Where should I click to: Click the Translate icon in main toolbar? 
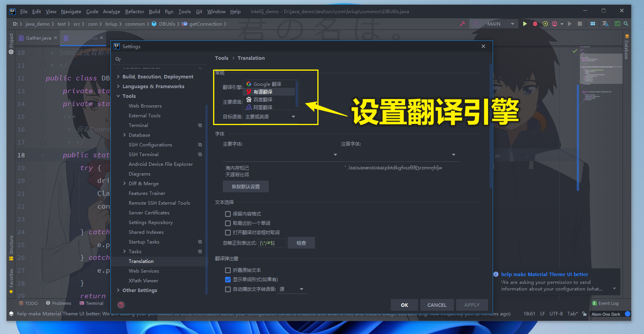pos(605,24)
